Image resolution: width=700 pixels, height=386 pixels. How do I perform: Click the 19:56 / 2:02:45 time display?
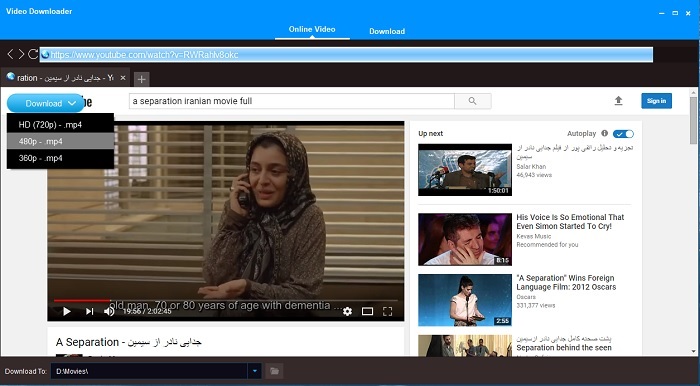(x=147, y=311)
